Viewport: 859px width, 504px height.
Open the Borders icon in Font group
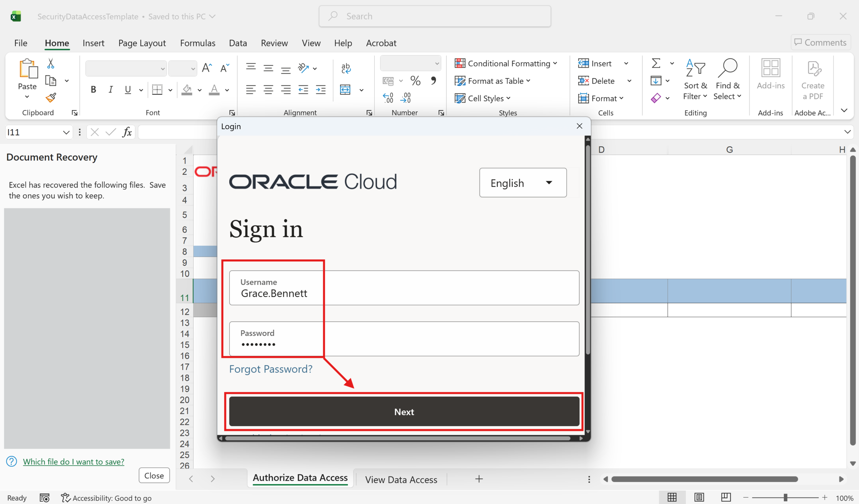click(x=157, y=90)
